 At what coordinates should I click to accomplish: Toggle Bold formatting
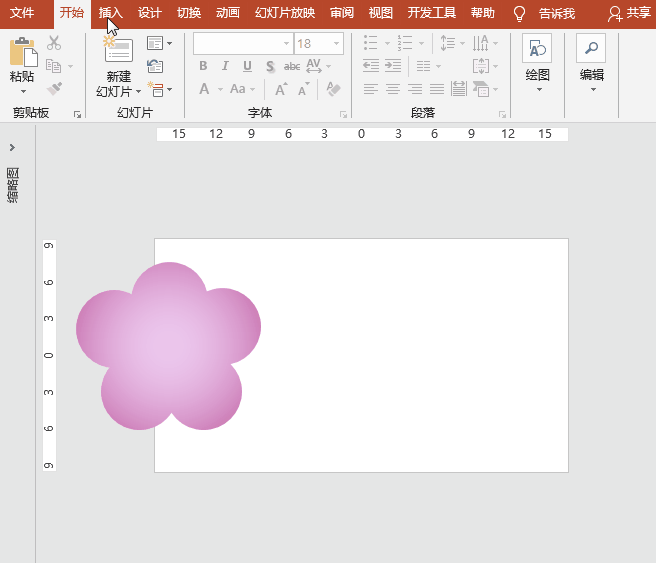tap(203, 66)
